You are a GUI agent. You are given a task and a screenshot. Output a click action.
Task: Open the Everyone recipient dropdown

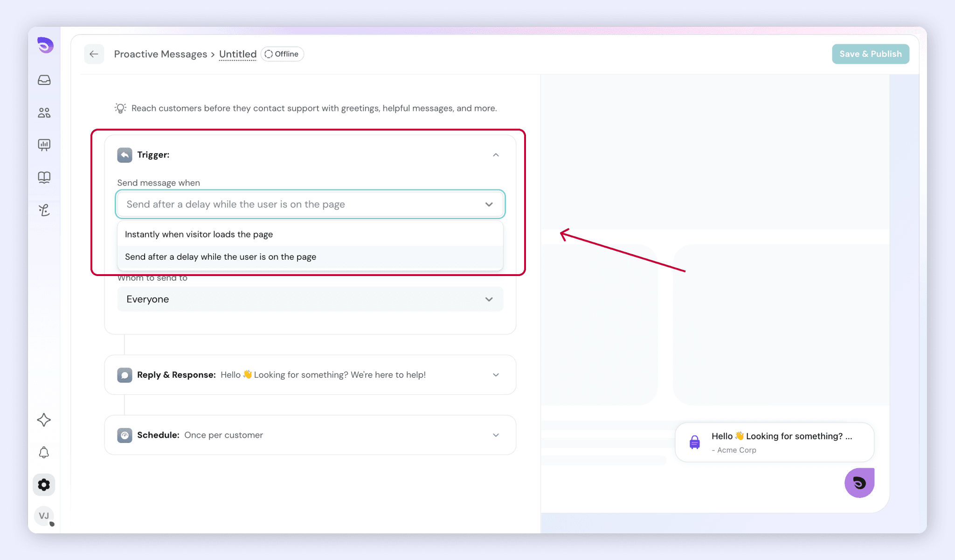pos(310,299)
